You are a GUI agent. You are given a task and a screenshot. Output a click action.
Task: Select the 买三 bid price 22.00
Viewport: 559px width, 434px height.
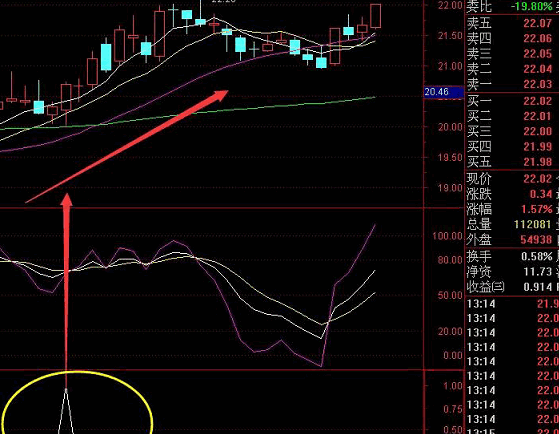pos(537,132)
